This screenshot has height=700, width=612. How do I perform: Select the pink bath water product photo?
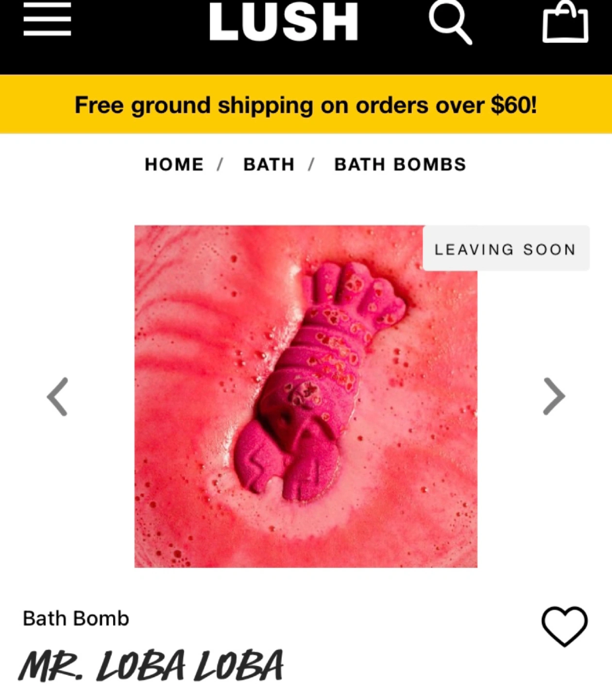[306, 396]
